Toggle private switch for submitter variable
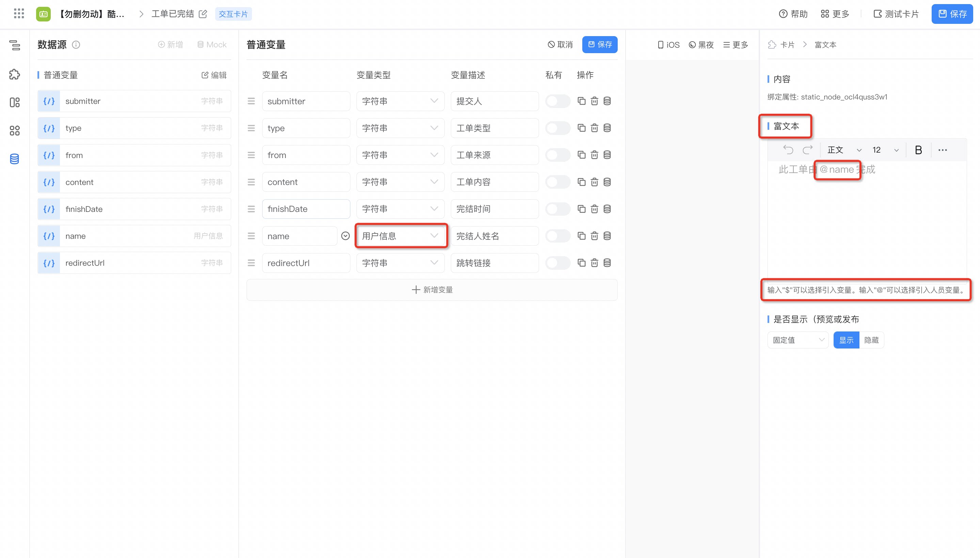This screenshot has width=980, height=558. click(x=558, y=101)
